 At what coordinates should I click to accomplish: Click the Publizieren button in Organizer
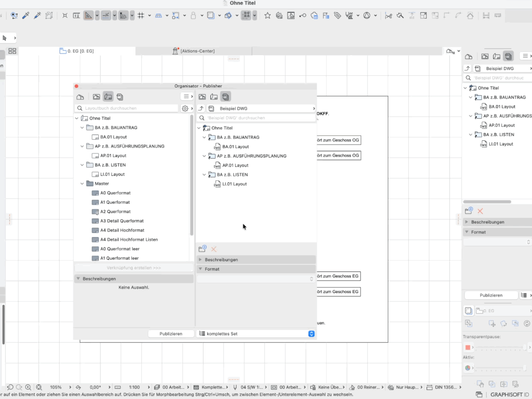point(171,333)
